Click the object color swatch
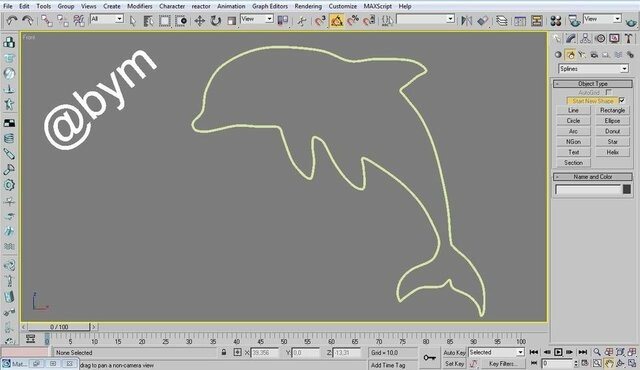The height and width of the screenshot is (370, 640). point(627,189)
